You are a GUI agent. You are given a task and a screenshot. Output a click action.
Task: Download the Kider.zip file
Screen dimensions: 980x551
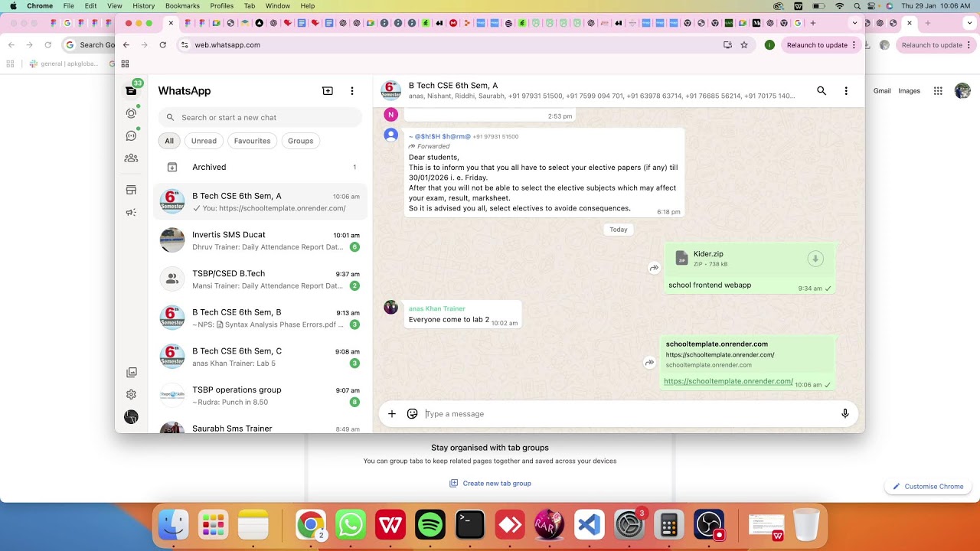[x=815, y=259]
